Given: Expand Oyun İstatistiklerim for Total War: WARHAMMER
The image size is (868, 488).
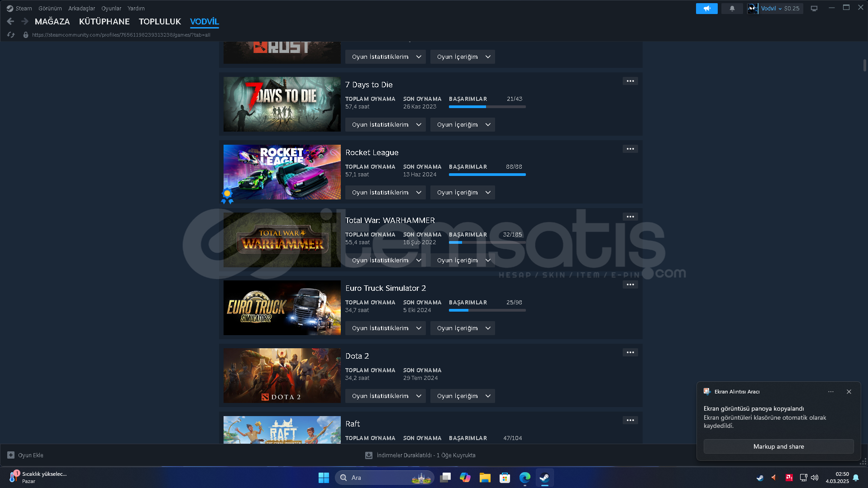Looking at the screenshot, I should [x=386, y=260].
